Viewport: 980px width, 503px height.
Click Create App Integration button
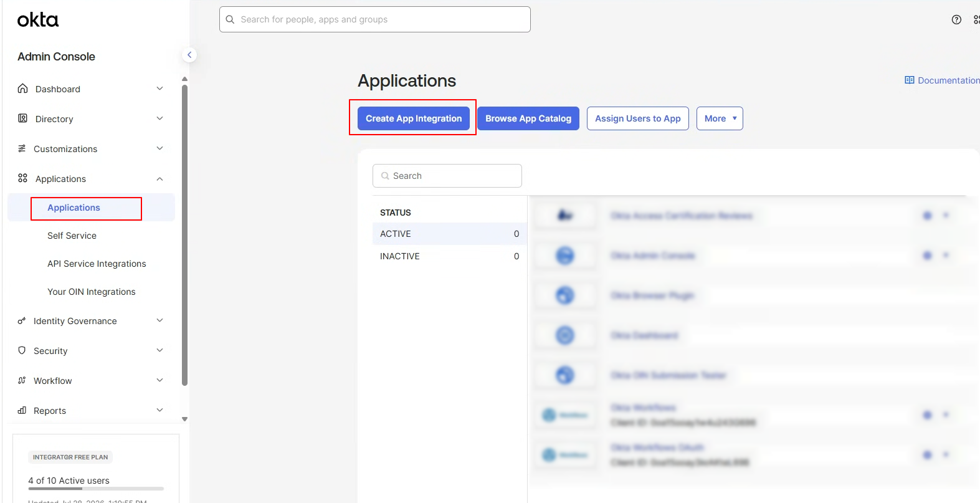point(414,118)
